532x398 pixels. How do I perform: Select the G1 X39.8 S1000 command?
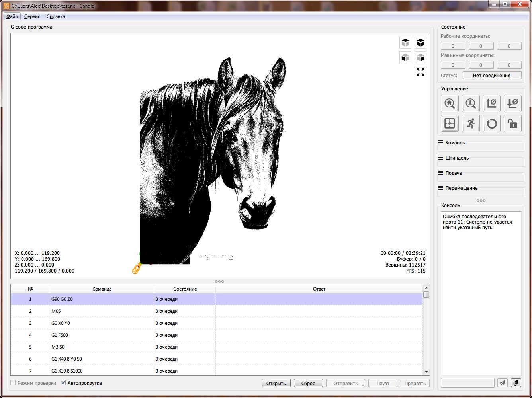coord(217,371)
